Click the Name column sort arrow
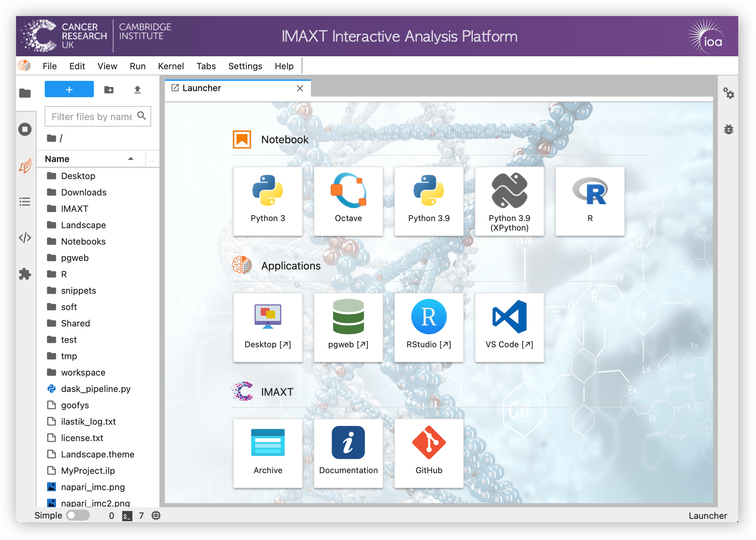Viewport: 756px width, 540px height. 130,159
